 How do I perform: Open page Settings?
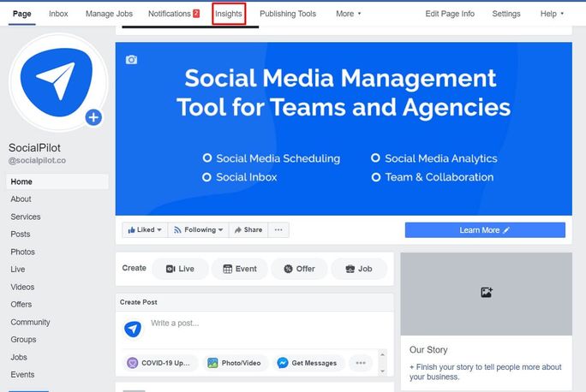point(506,14)
